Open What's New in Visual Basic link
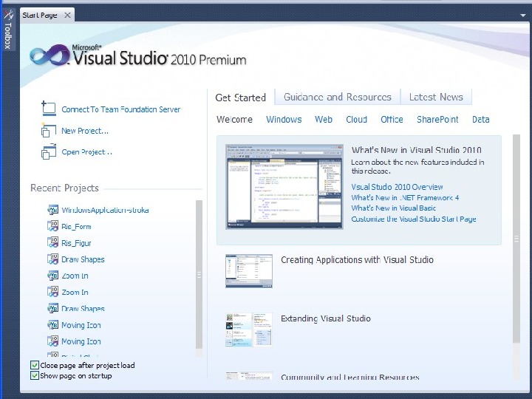 coord(394,208)
